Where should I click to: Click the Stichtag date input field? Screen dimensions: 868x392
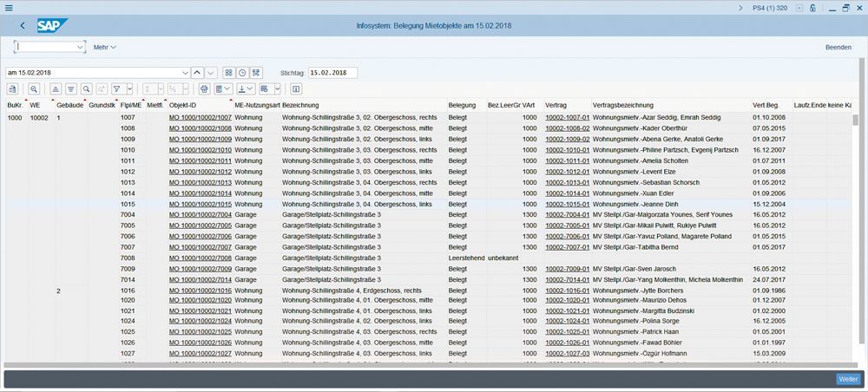tap(332, 72)
